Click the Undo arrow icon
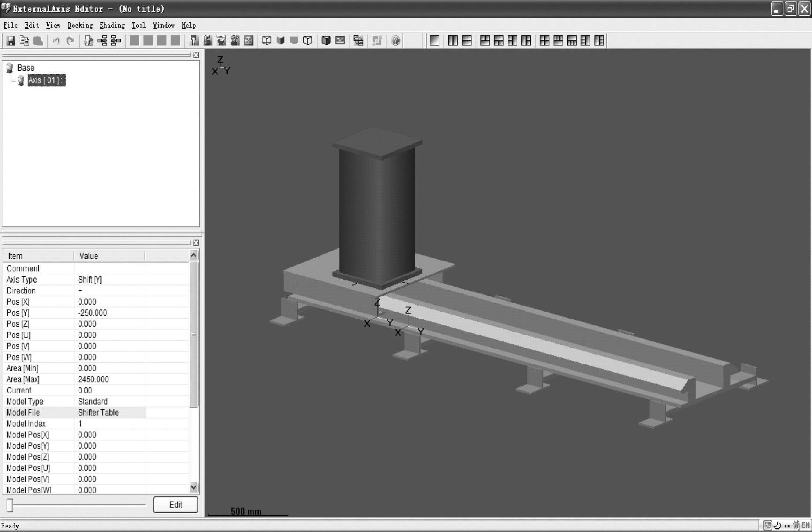This screenshot has height=532, width=812. click(x=56, y=41)
